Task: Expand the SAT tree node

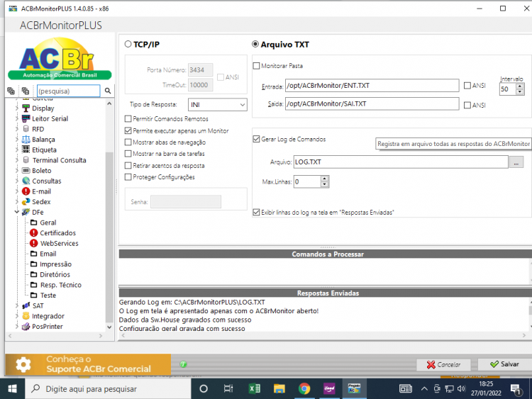Action: (16, 305)
